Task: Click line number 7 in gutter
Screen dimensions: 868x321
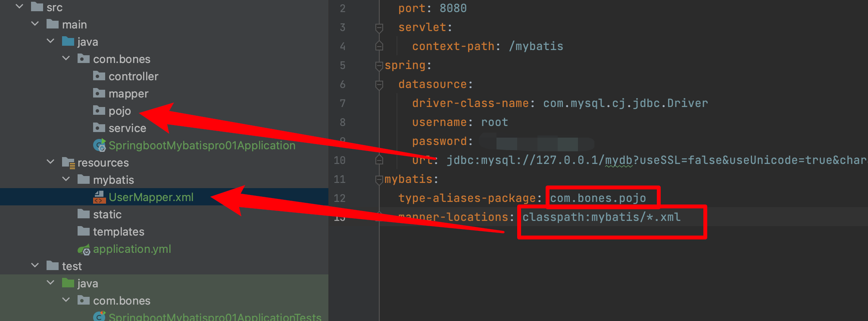Action: coord(343,103)
